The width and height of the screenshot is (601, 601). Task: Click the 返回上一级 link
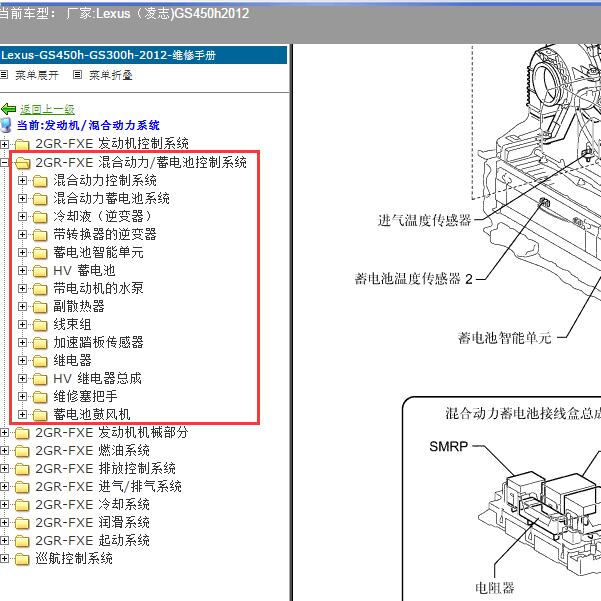pyautogui.click(x=47, y=110)
